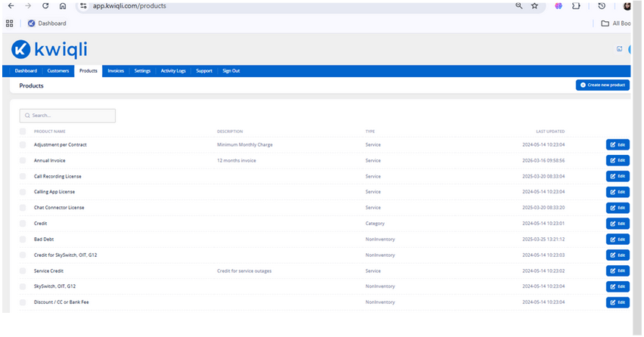Reload the current page

(45, 6)
